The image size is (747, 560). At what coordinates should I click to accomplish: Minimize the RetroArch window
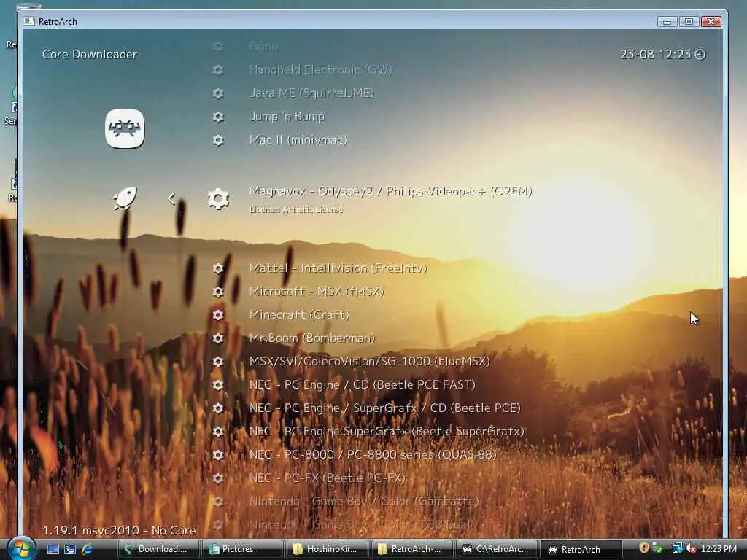click(667, 21)
